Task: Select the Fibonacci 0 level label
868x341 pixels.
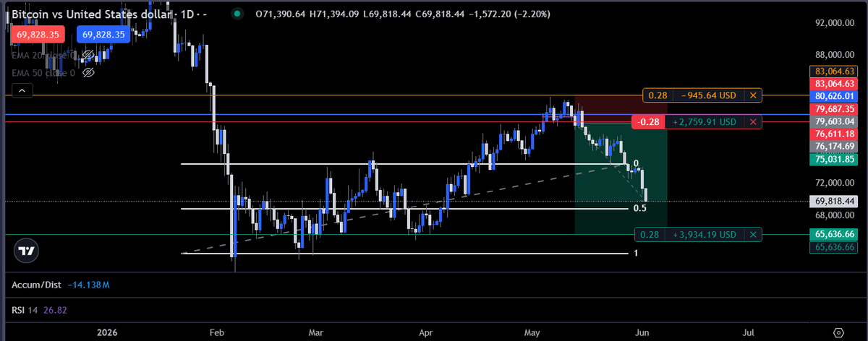Action: pos(635,164)
